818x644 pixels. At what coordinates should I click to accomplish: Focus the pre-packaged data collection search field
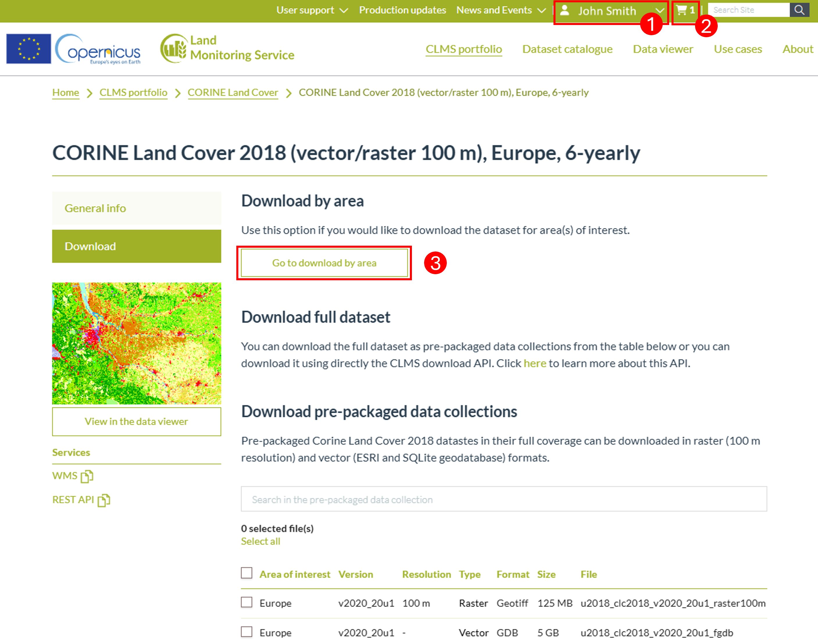point(504,499)
